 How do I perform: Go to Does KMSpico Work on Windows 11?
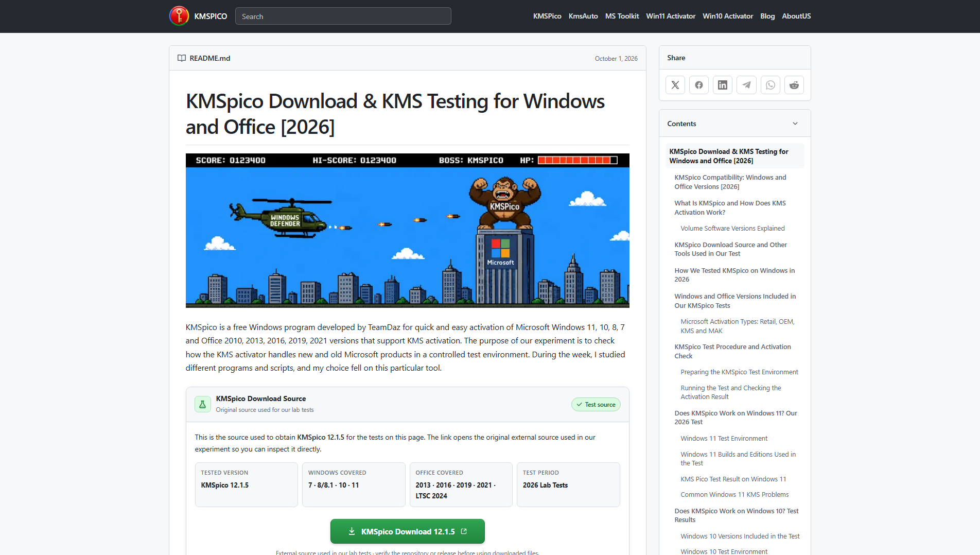click(736, 418)
